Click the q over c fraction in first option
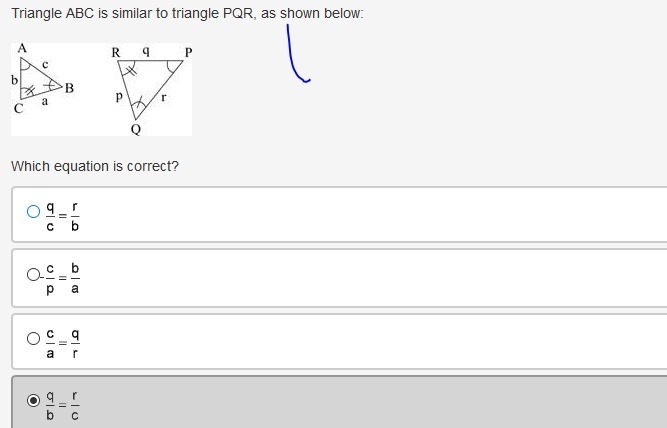Viewport: 667px width, 428px height. coord(50,216)
